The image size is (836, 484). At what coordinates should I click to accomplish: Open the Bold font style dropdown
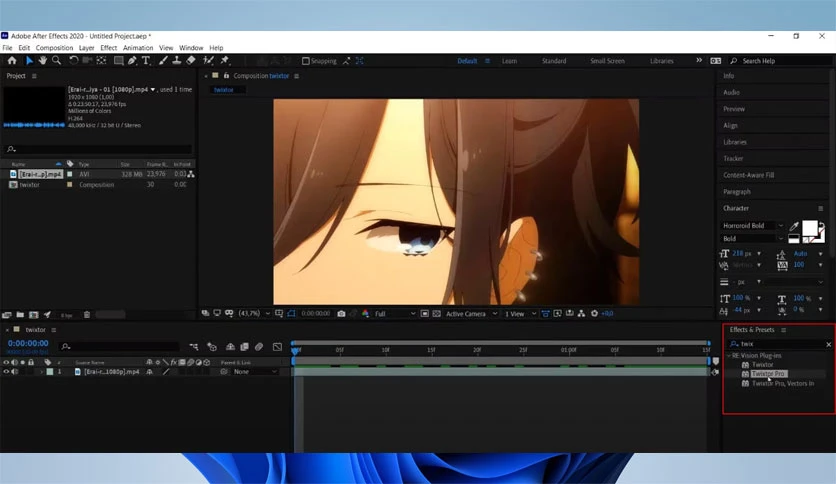coord(753,239)
